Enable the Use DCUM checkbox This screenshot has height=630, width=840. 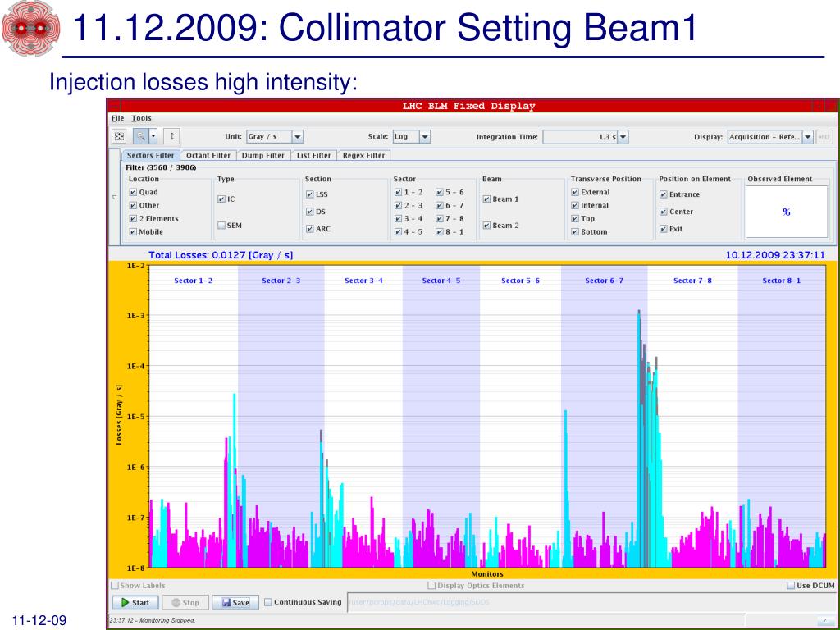791,586
